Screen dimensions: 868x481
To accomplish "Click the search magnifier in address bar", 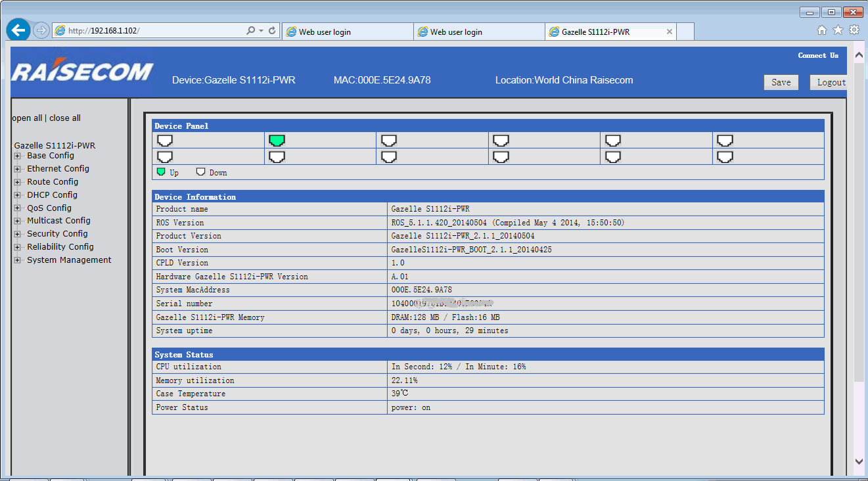I will click(x=250, y=31).
